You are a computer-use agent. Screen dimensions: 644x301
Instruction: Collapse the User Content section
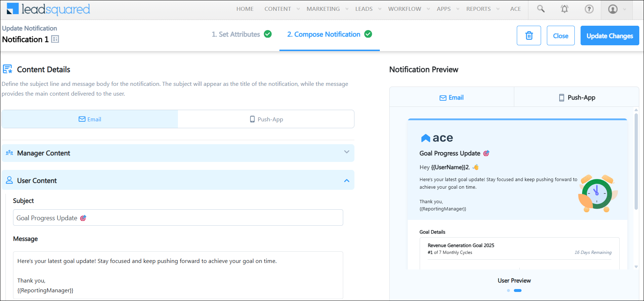coord(346,180)
